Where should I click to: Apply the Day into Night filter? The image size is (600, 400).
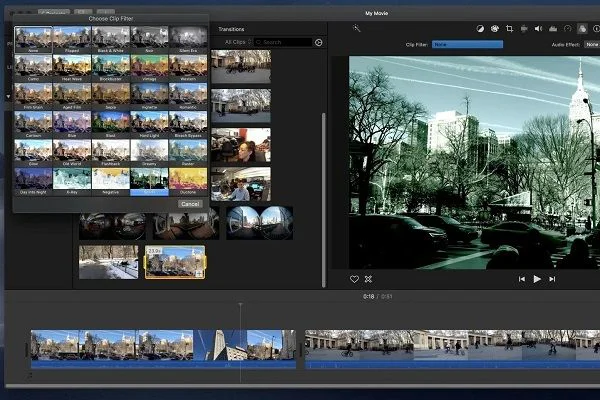[x=33, y=181]
